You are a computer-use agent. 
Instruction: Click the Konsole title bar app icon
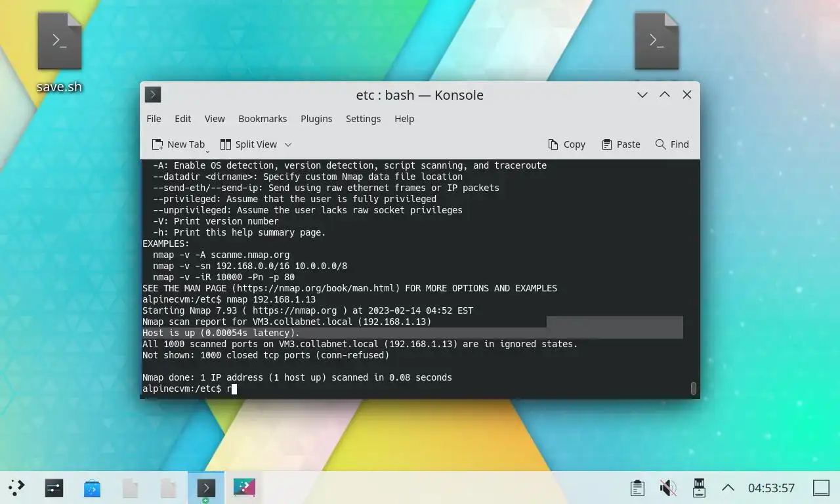point(153,94)
